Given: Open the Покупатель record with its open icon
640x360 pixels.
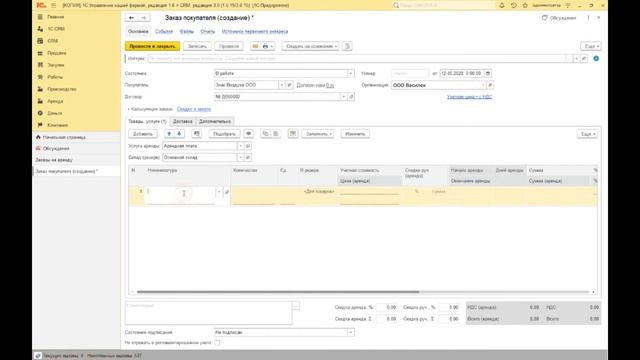Looking at the screenshot, I should 289,85.
